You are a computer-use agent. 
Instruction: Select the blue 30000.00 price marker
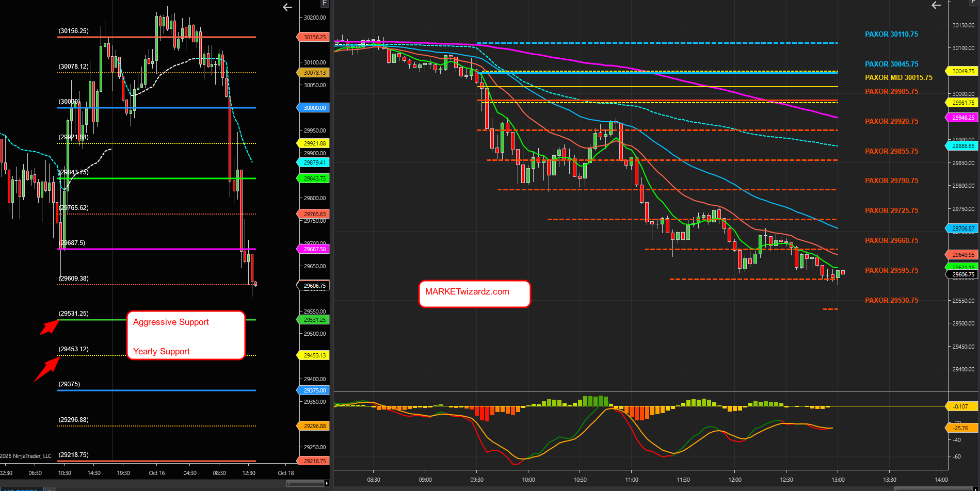313,108
